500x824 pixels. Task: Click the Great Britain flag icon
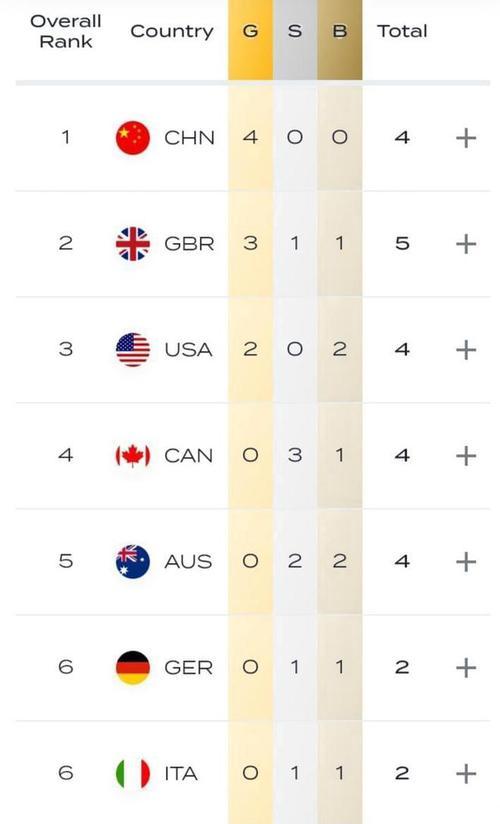132,244
